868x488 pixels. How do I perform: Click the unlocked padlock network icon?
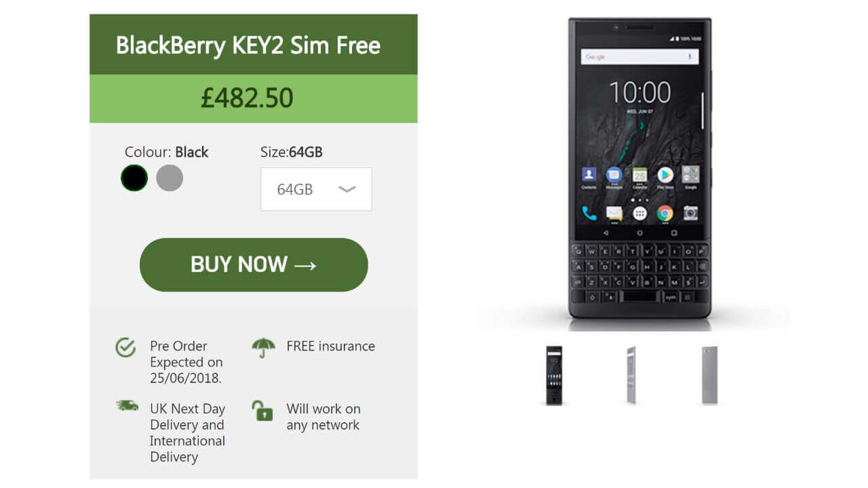click(x=262, y=411)
